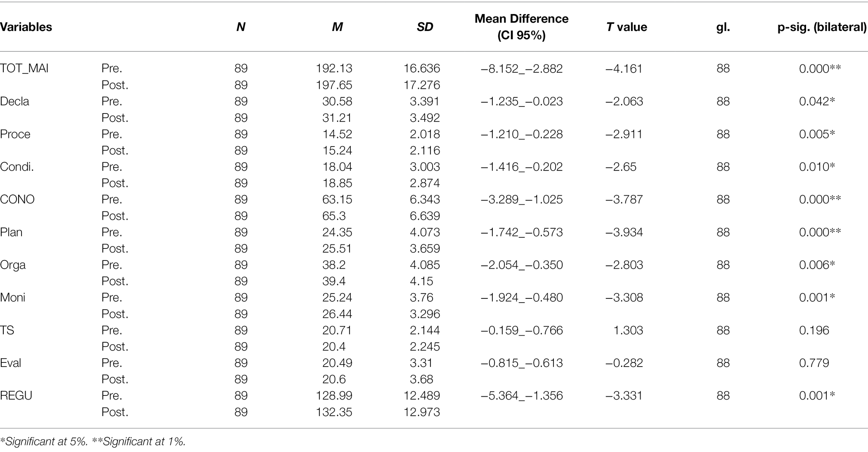Click the TOT_MAI variable label

pos(24,69)
